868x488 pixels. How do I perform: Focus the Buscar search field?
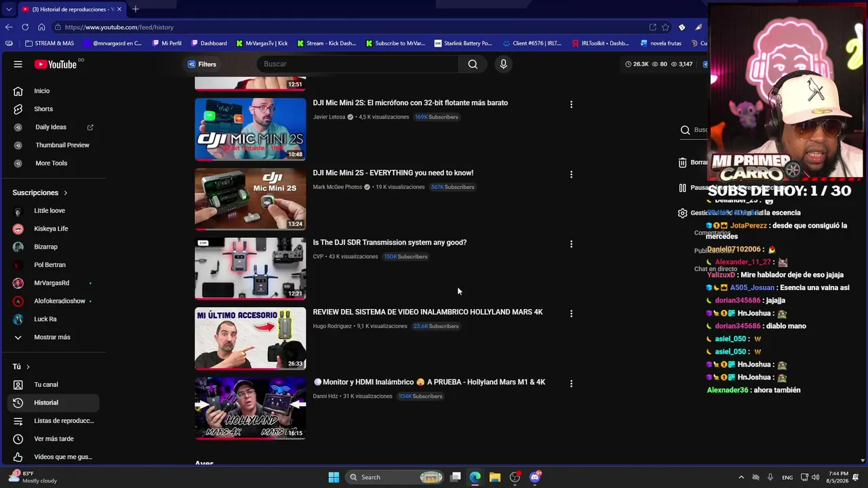[x=358, y=64]
